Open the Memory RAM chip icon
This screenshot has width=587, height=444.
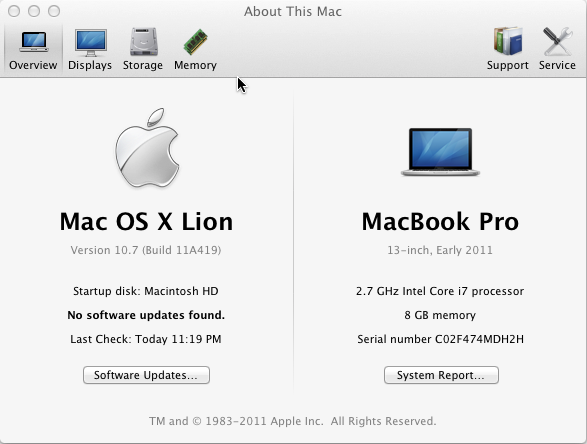pos(195,42)
